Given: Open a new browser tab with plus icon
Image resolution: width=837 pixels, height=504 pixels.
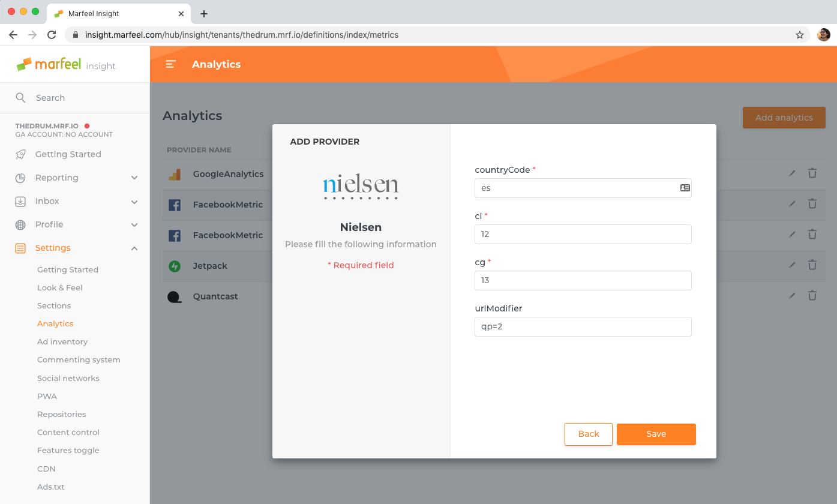Looking at the screenshot, I should 204,13.
